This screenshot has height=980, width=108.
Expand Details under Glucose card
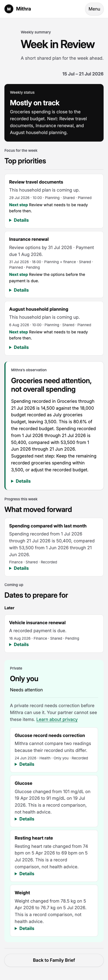(x=24, y=819)
